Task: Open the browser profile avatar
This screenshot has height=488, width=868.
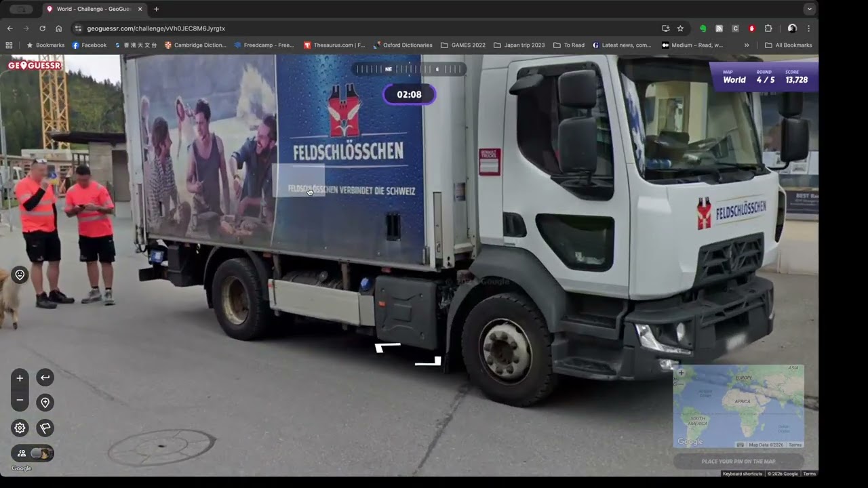Action: pyautogui.click(x=792, y=28)
